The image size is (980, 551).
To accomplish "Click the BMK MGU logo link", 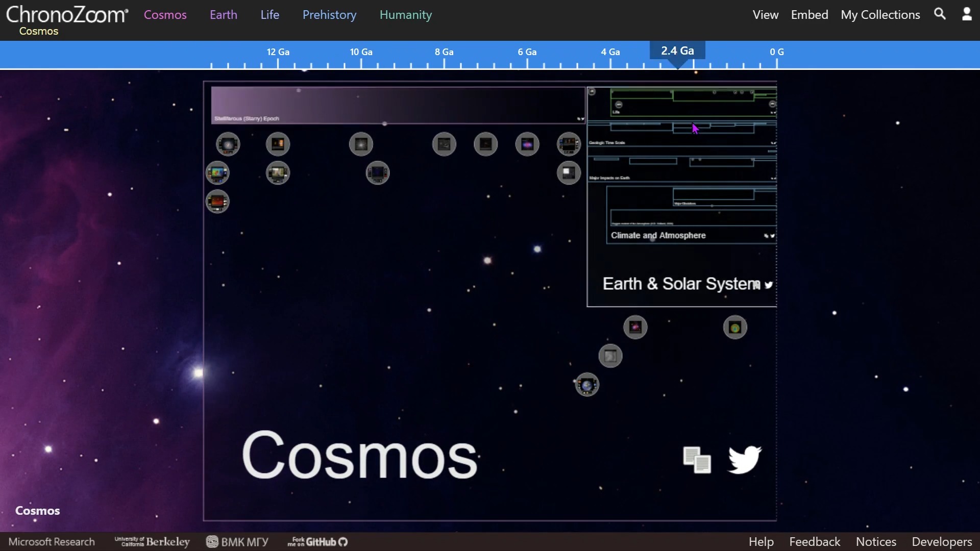I will [237, 542].
